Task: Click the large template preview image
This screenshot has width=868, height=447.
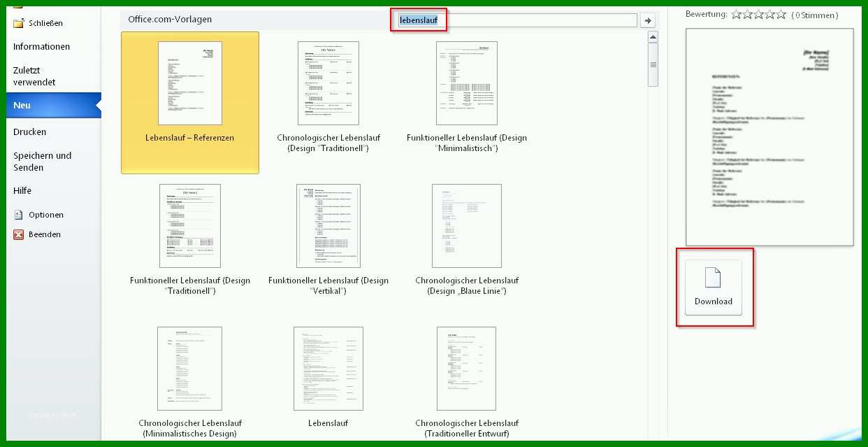Action: click(769, 137)
